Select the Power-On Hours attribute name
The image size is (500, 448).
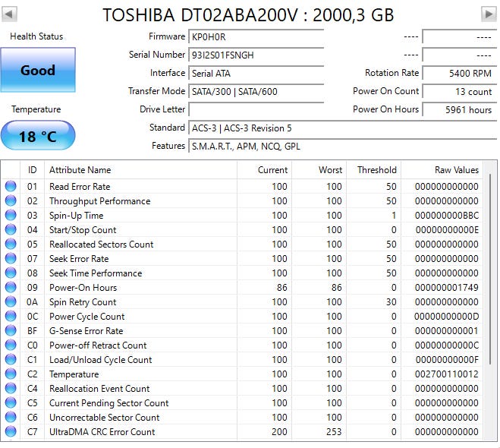coord(83,288)
